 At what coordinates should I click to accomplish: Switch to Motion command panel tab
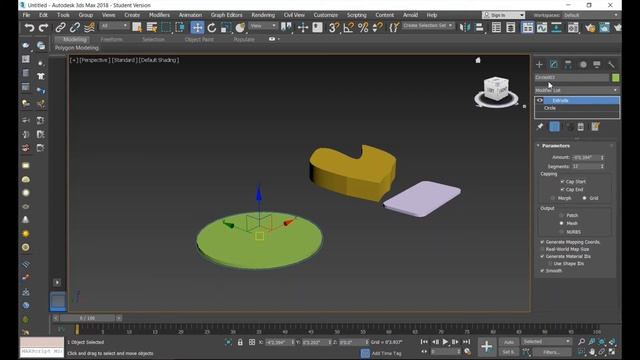583,64
